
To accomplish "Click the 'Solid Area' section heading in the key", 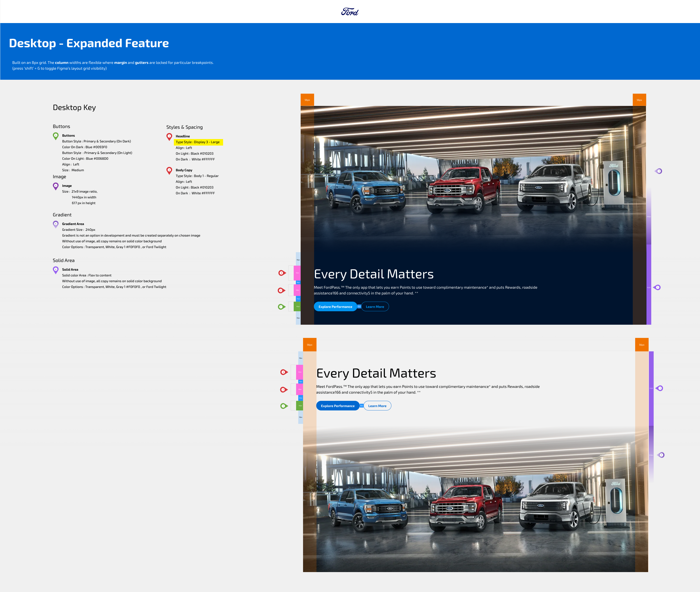I will (63, 260).
